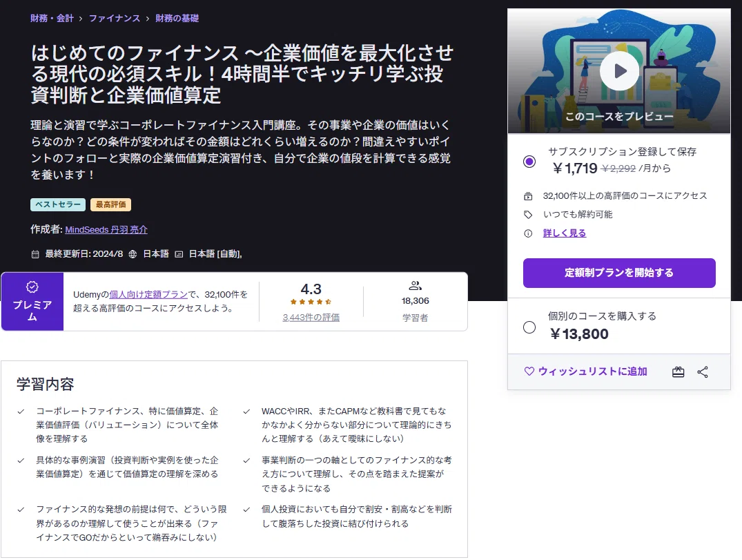The image size is (742, 560).
Task: Click the struck-through ¥2,292 price
Action: [x=618, y=168]
